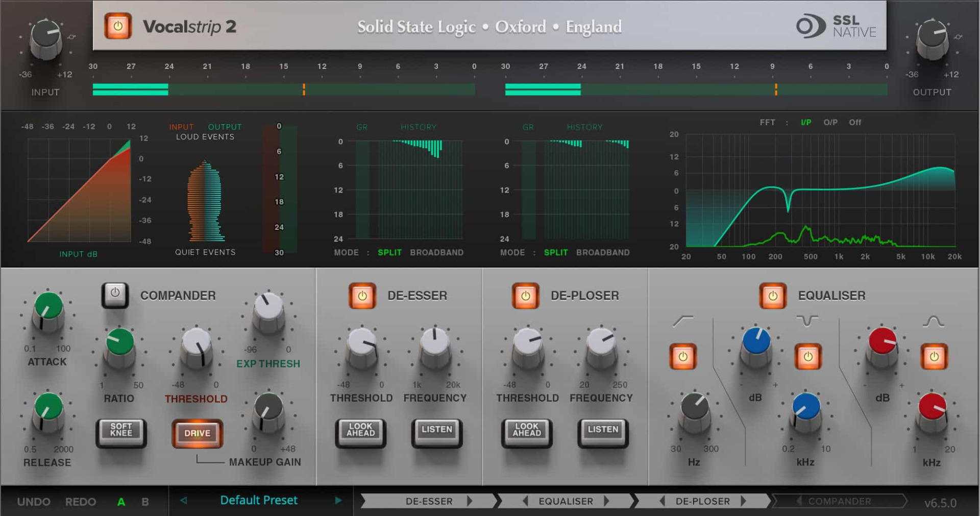The image size is (980, 516).
Task: Click the Compander Ratio knob
Action: click(x=119, y=347)
